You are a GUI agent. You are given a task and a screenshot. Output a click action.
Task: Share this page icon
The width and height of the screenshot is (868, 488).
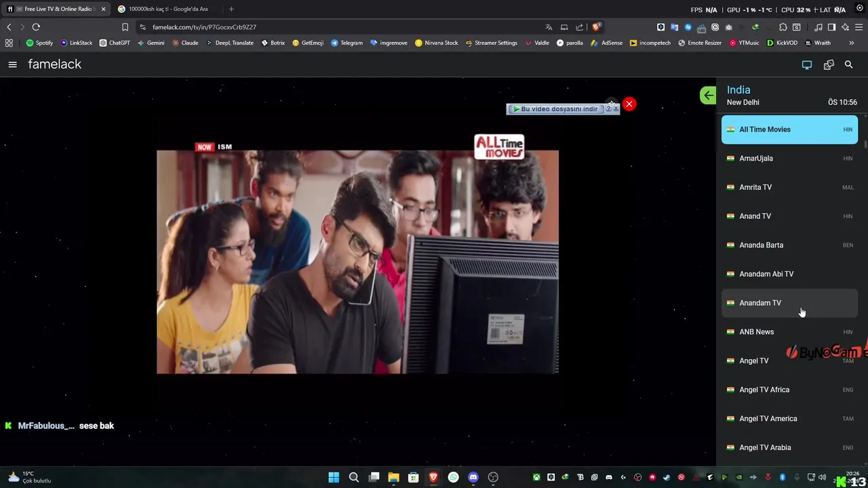[580, 27]
